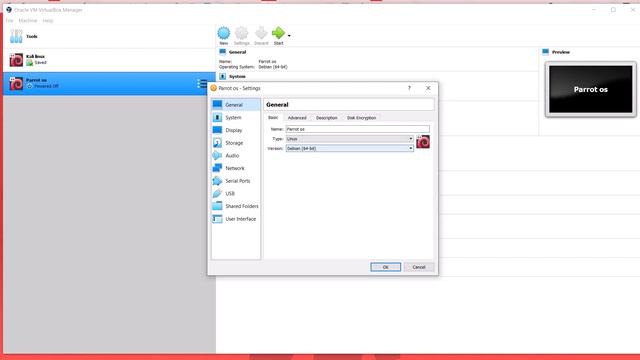Open the File menu

(9, 20)
